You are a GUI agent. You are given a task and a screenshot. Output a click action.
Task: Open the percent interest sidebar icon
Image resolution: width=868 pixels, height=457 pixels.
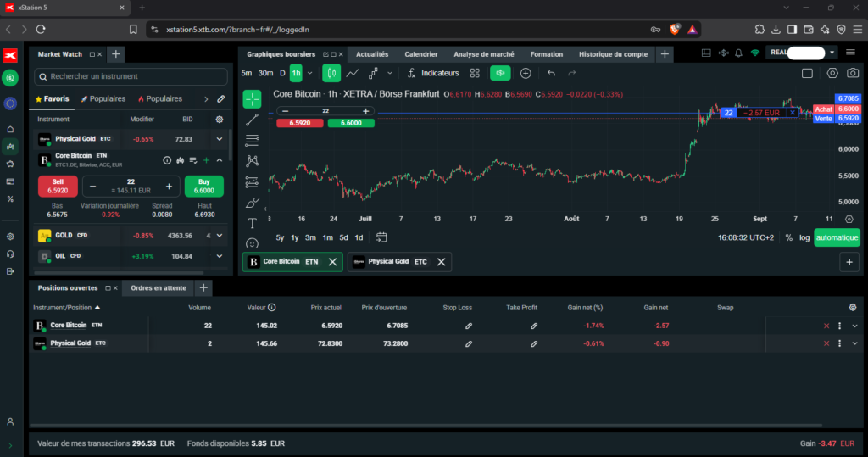click(10, 199)
